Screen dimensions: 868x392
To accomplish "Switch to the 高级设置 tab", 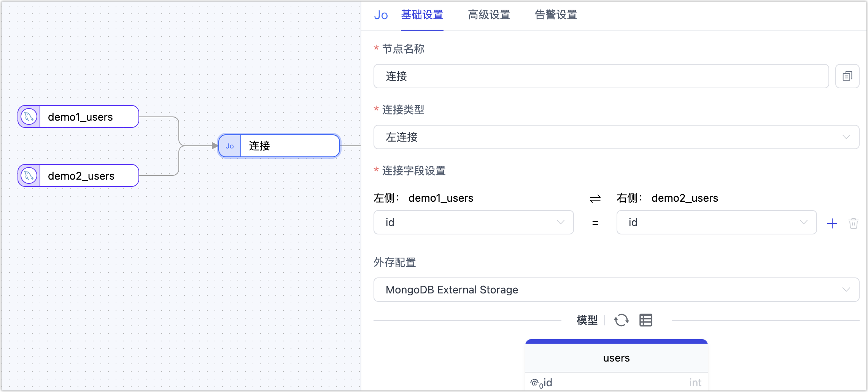I will coord(489,15).
